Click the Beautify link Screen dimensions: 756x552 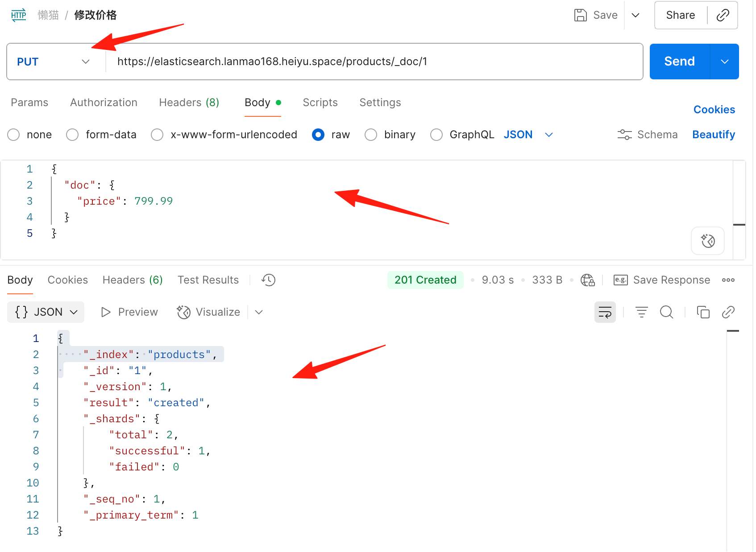pos(714,135)
